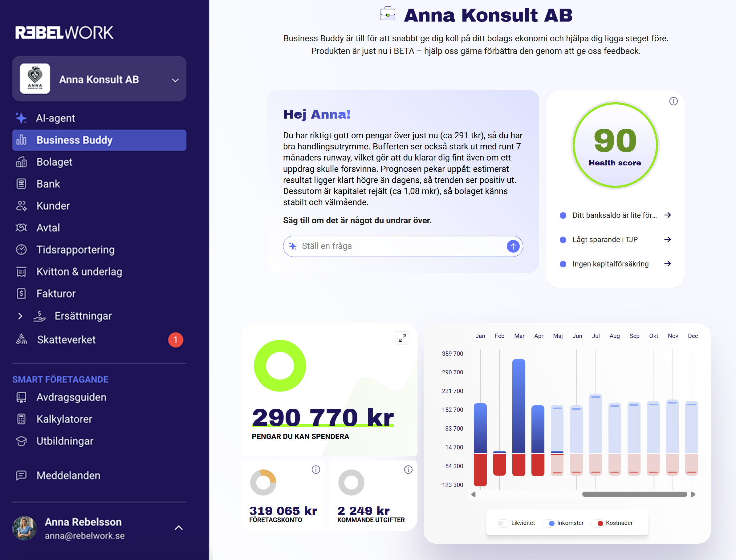This screenshot has width=736, height=560.
Task: Open Ditt banksaldo är lite för... arrow
Action: 667,215
